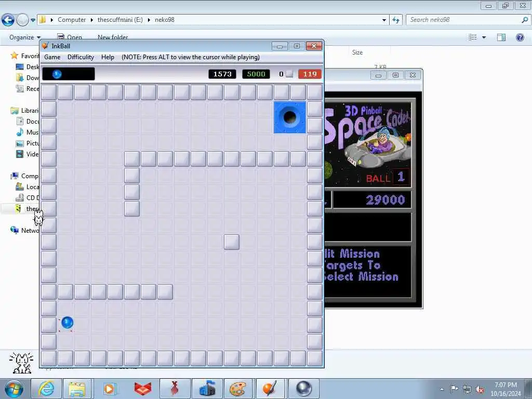Open Explorer Help with question mark icon
This screenshot has width=532, height=399.
click(x=520, y=37)
